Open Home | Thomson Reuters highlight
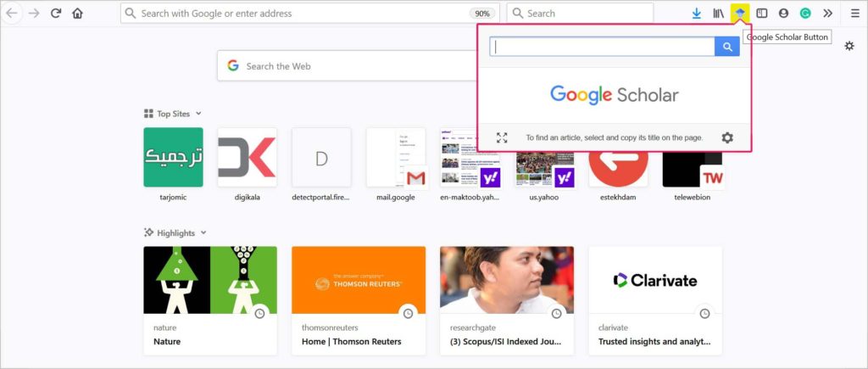 point(359,300)
